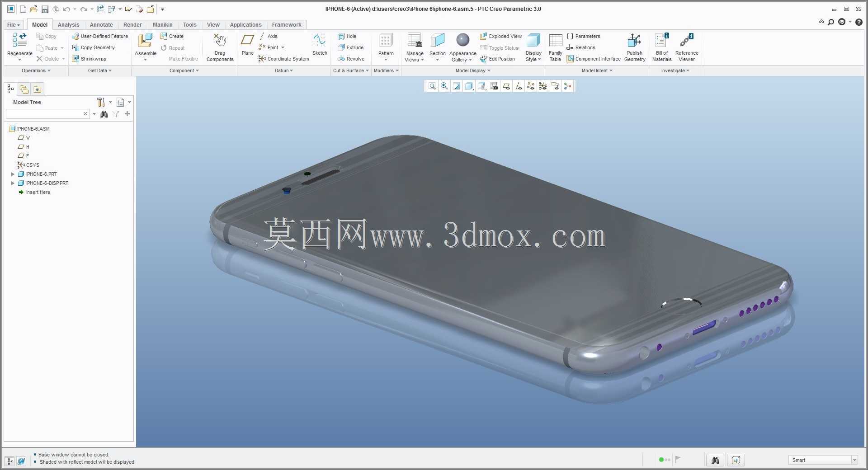
Task: Open the Appearance Gallery sphere
Action: coord(462,41)
